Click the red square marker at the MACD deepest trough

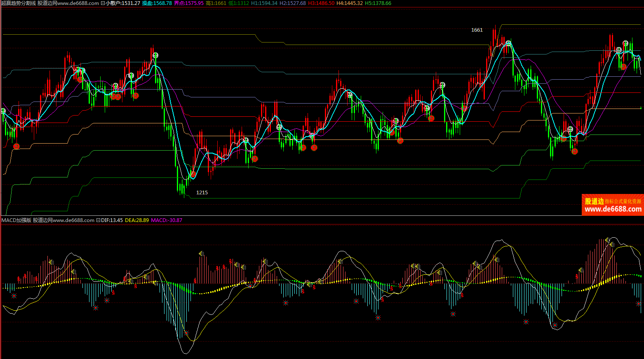(x=186, y=333)
